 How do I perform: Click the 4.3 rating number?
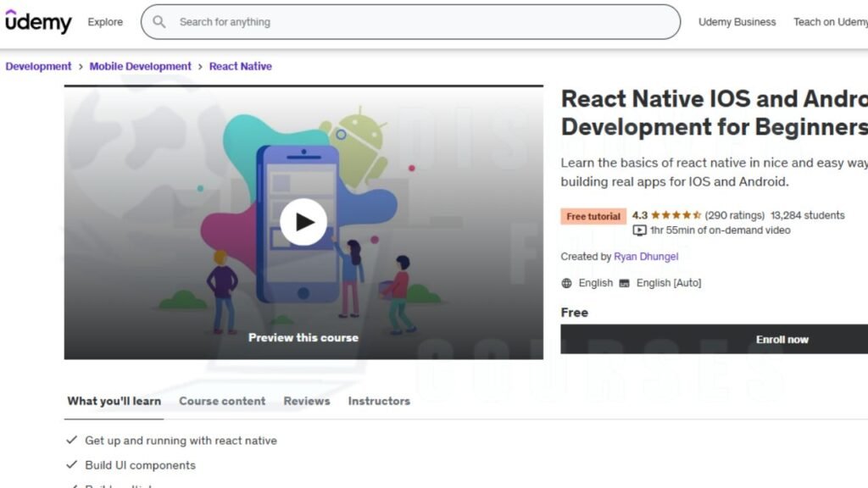(x=640, y=215)
